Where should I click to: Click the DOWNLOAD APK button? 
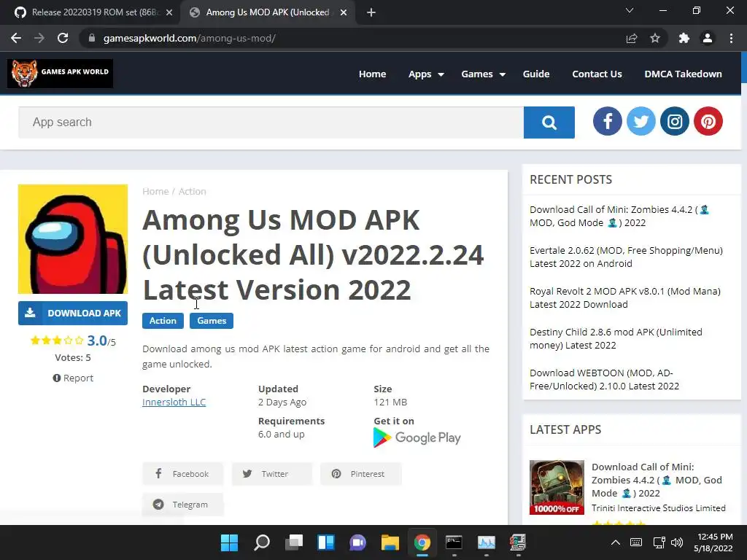pos(73,313)
